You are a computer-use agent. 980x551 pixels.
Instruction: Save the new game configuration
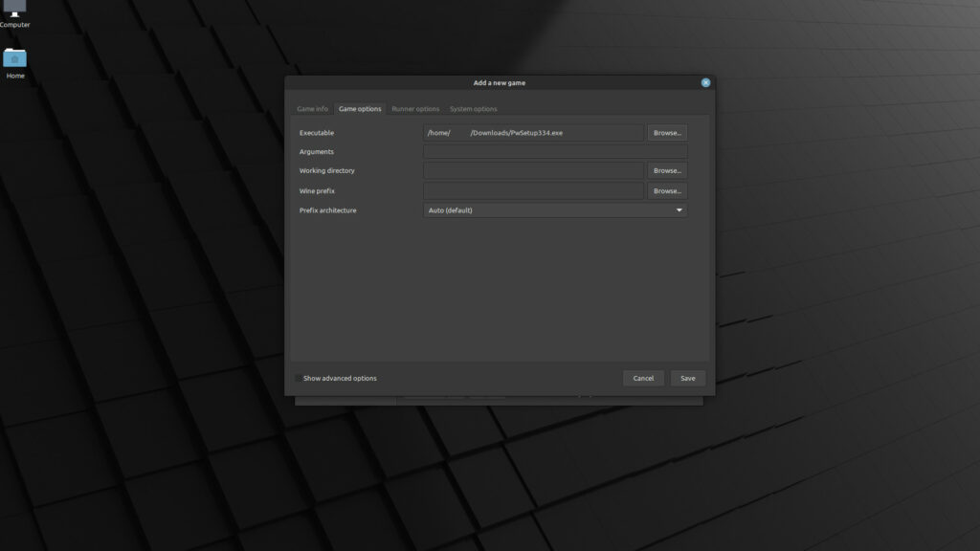pyautogui.click(x=687, y=378)
